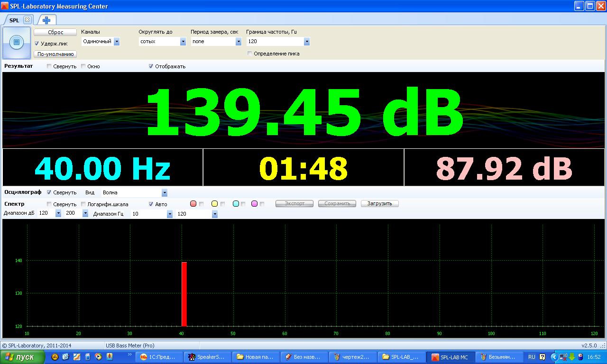
Task: Maximize the SPL-Laboratory window
Action: click(x=590, y=6)
